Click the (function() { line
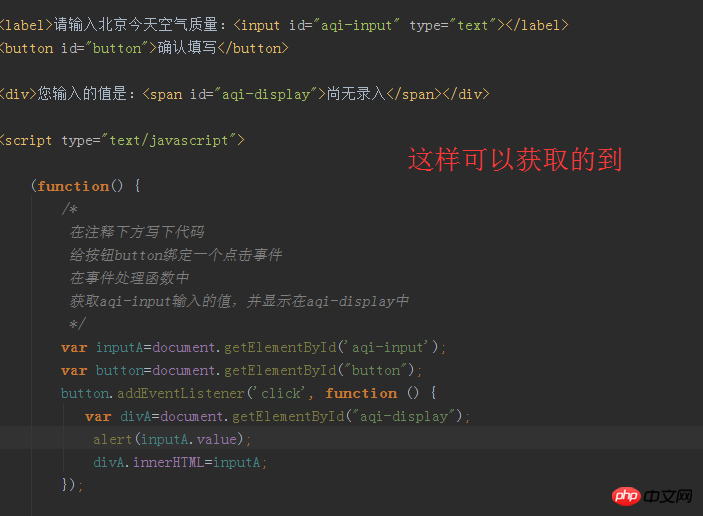Viewport: 703px width, 516px height. pos(86,186)
